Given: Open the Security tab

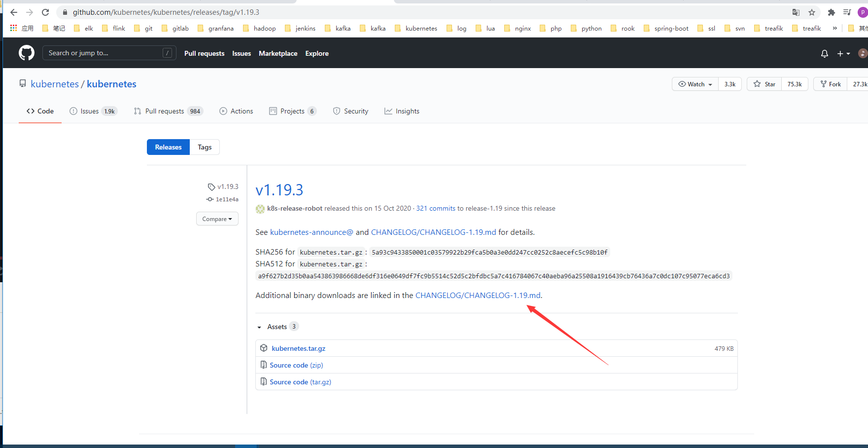Looking at the screenshot, I should click(350, 111).
